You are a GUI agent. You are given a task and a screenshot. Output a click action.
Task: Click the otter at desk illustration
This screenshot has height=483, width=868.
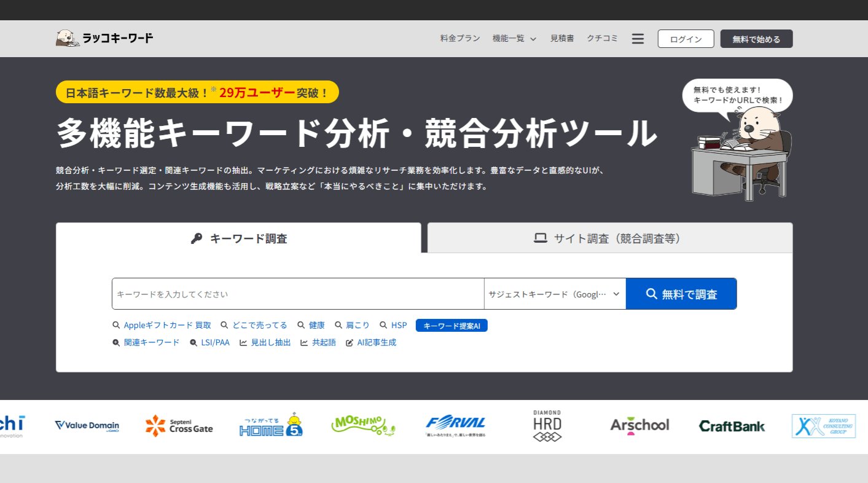point(742,154)
